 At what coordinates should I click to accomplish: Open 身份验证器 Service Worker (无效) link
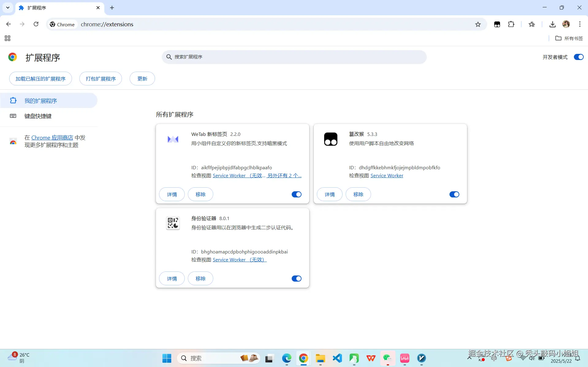pos(240,260)
